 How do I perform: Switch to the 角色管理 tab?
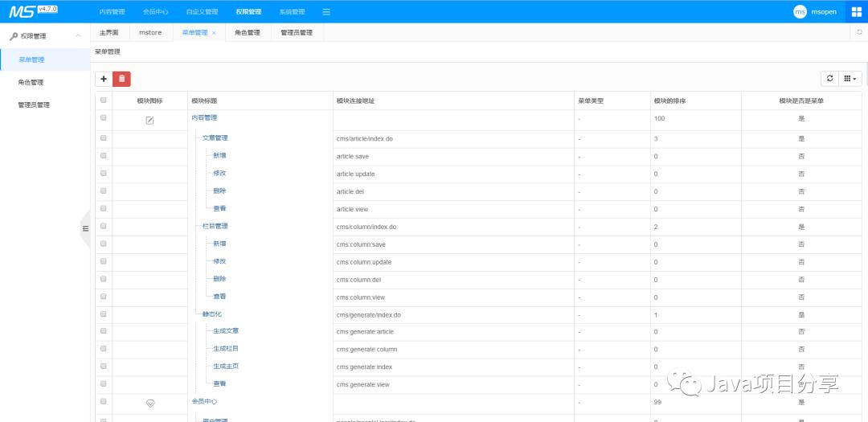click(248, 33)
